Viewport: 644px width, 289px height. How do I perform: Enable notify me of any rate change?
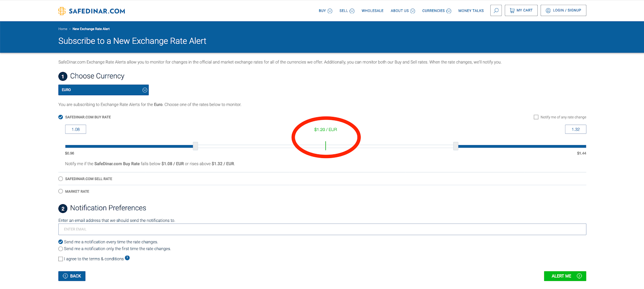536,117
